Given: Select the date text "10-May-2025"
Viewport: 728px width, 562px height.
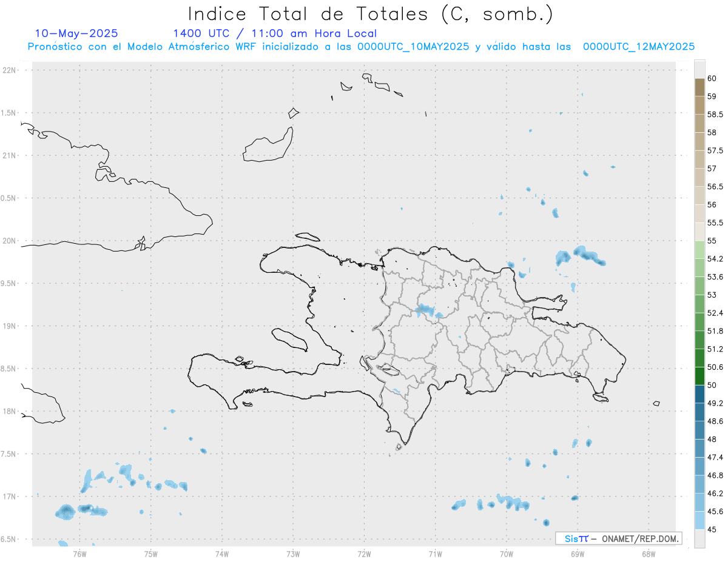Looking at the screenshot, I should point(76,33).
